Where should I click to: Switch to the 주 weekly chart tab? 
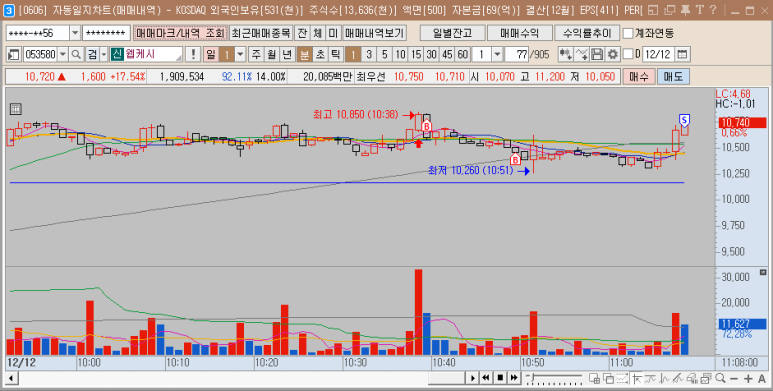256,54
